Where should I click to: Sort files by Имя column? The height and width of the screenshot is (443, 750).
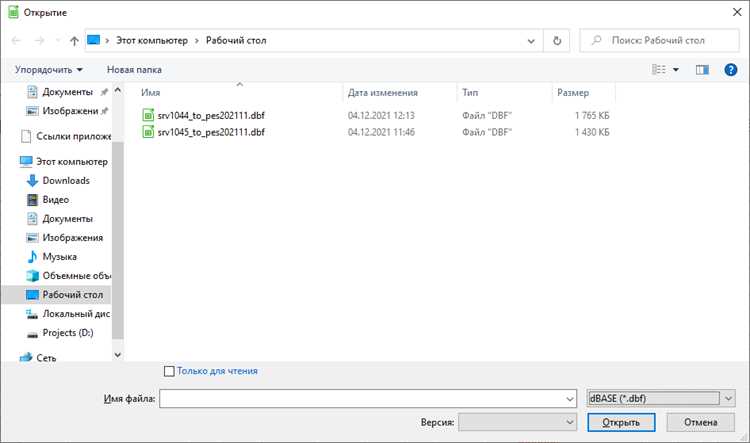(150, 93)
